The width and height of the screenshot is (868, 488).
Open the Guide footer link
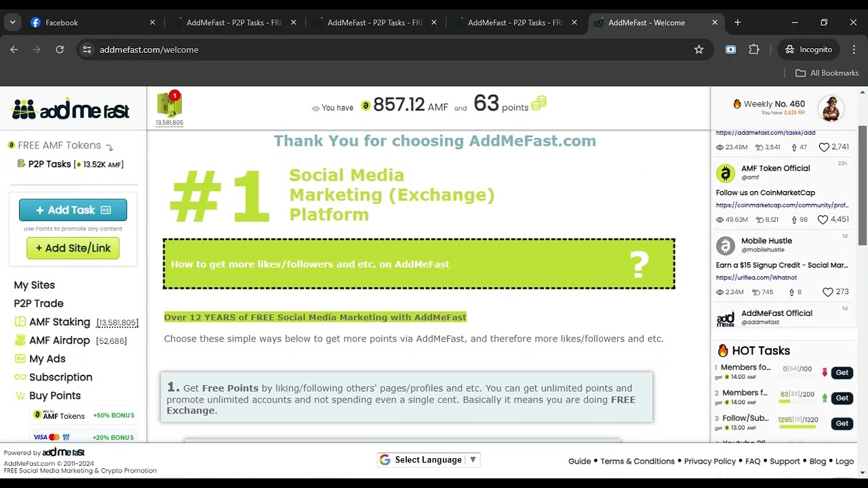coord(580,462)
